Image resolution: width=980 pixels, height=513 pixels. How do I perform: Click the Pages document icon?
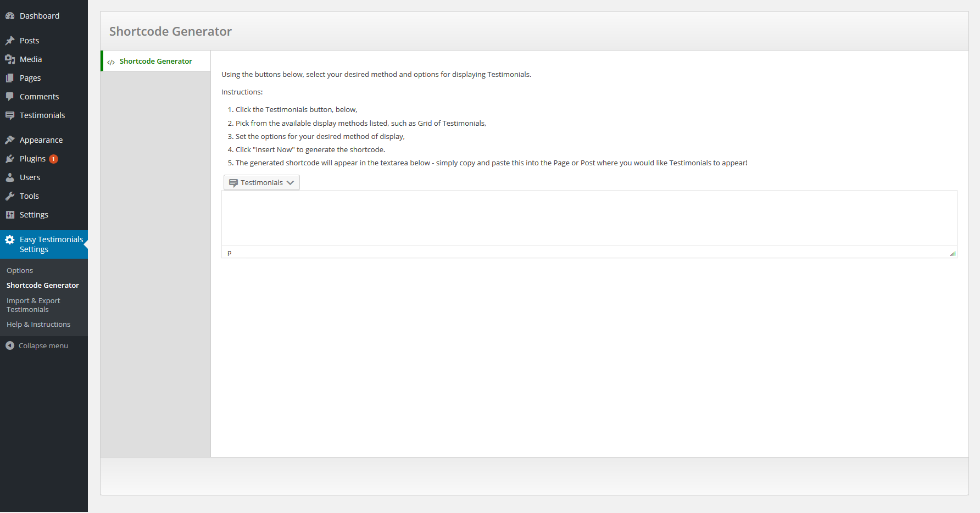click(10, 78)
